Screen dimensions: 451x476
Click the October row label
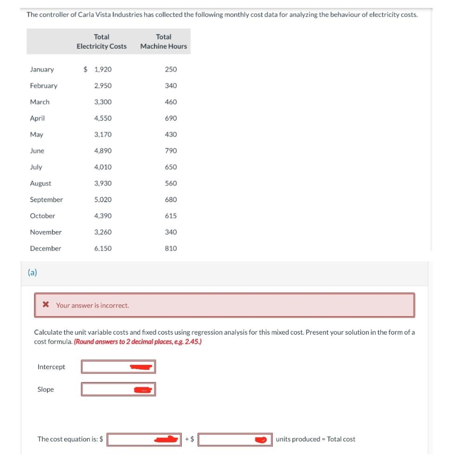tap(43, 216)
